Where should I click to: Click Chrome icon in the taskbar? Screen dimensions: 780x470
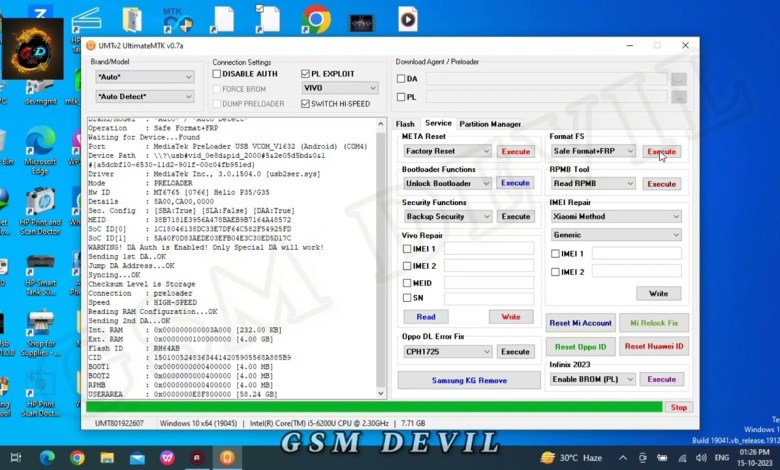(x=77, y=457)
